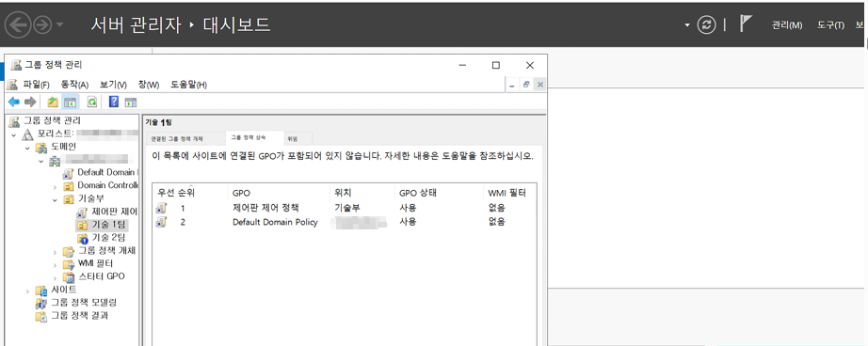Screen dimensions: 868x346
Task: Open the 파일(F) menu
Action: click(37, 85)
